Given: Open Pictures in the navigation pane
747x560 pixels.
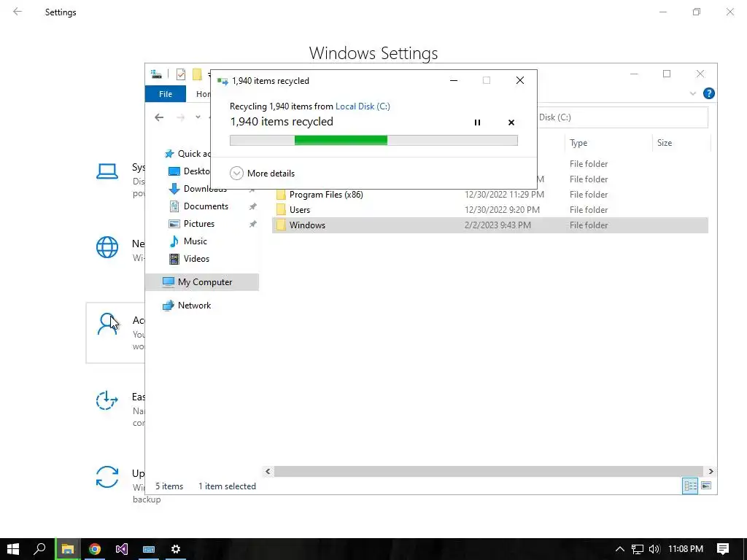Looking at the screenshot, I should pos(192,224).
